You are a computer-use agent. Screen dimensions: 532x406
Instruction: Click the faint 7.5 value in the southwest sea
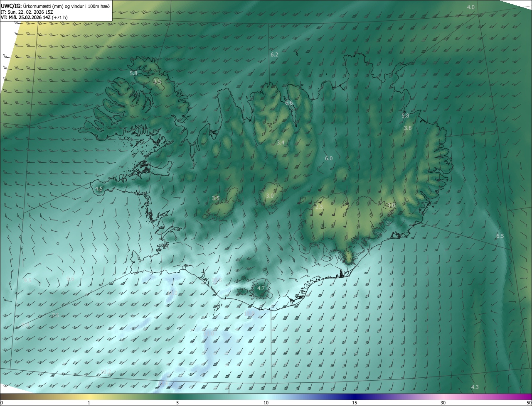coord(55,316)
